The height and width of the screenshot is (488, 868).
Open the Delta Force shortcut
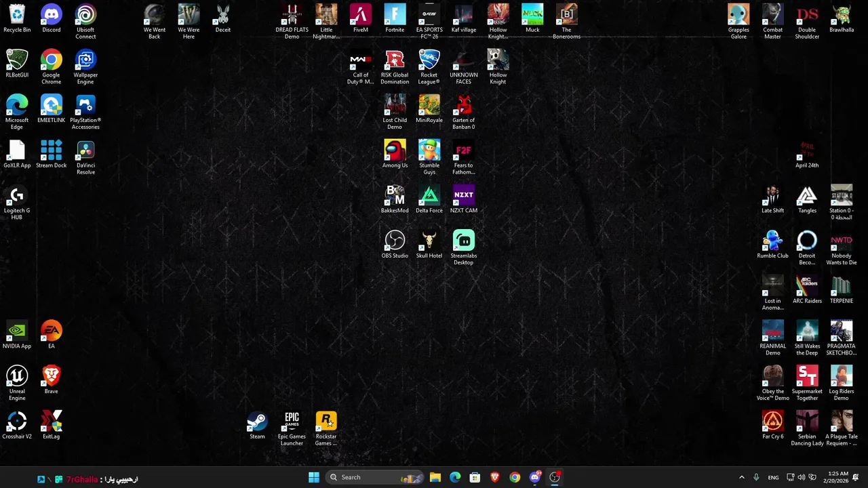pos(429,200)
